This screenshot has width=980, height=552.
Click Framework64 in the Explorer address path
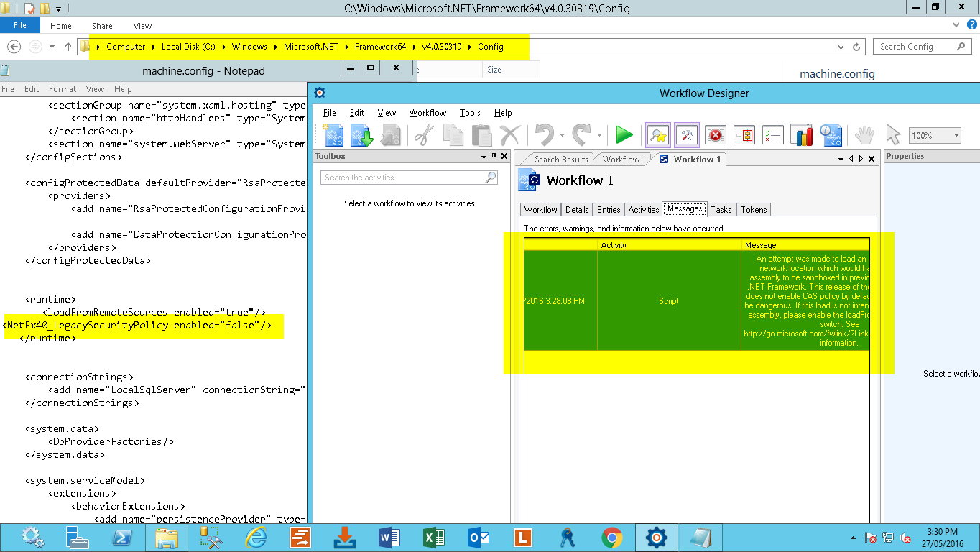coord(380,47)
